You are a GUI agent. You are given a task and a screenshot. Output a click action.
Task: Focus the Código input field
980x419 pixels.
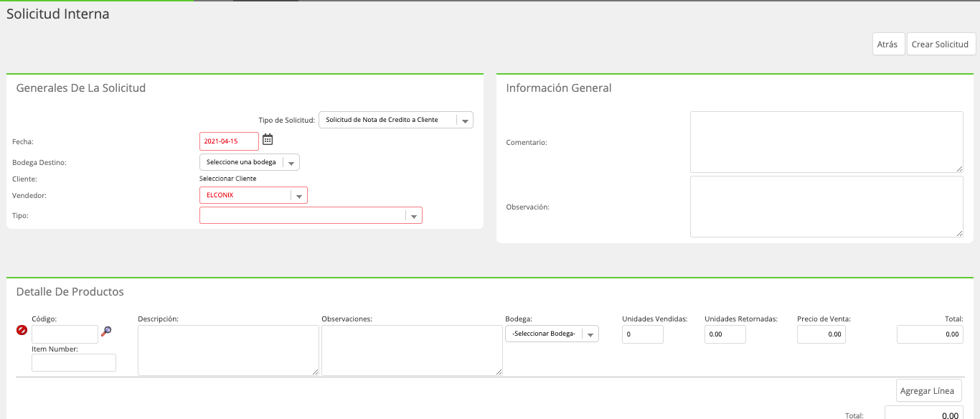point(65,334)
